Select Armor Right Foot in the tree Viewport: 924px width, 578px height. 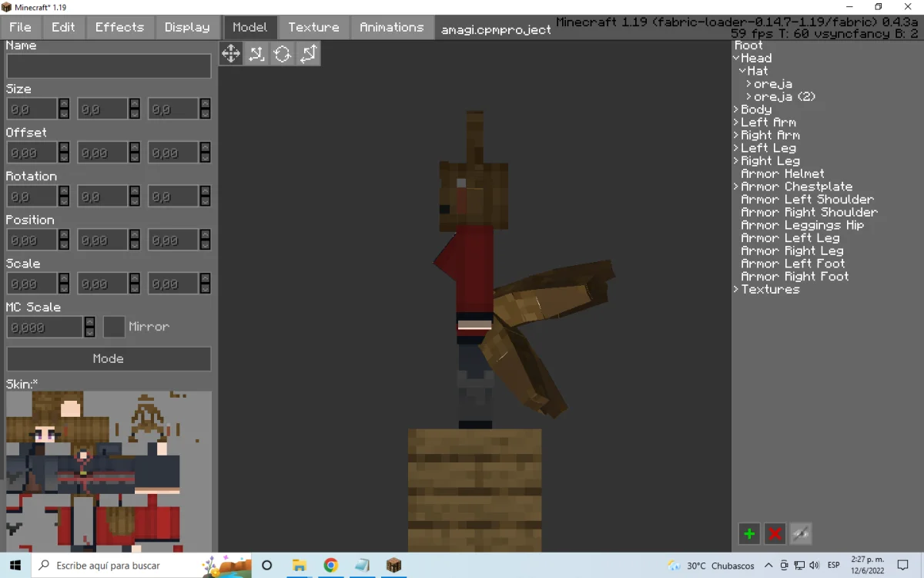795,277
